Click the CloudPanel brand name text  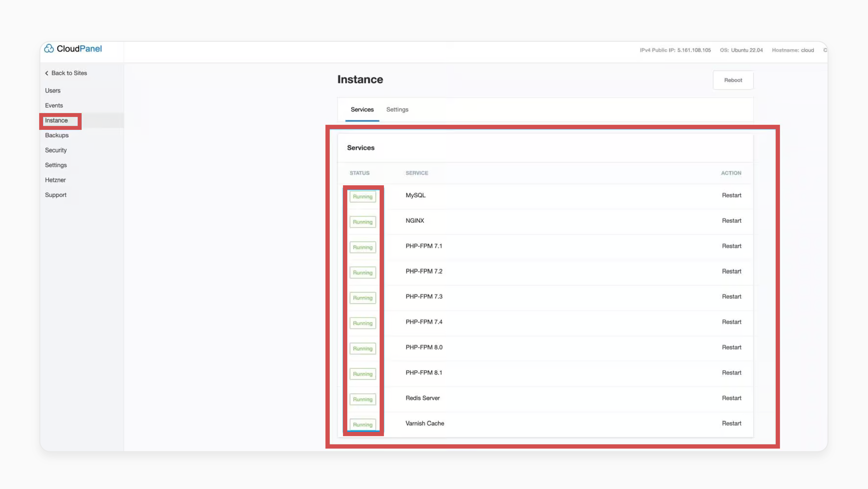tap(79, 48)
